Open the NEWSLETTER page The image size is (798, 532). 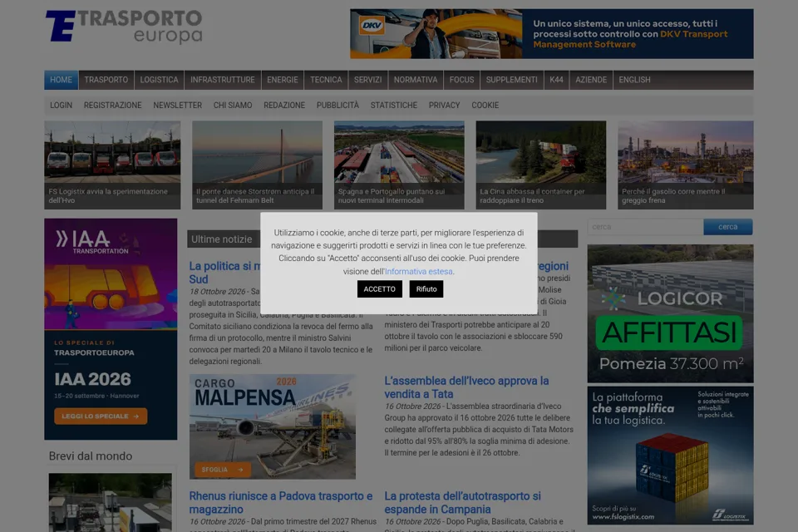[x=178, y=106]
